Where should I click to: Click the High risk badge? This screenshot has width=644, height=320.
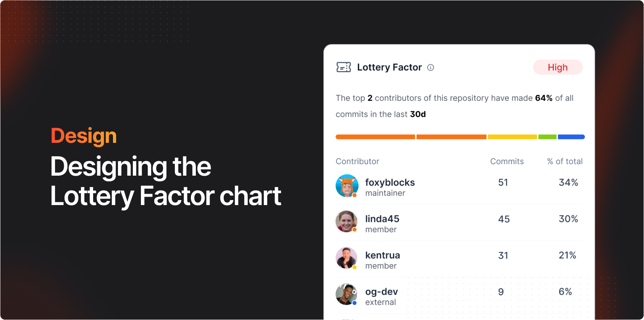(557, 67)
